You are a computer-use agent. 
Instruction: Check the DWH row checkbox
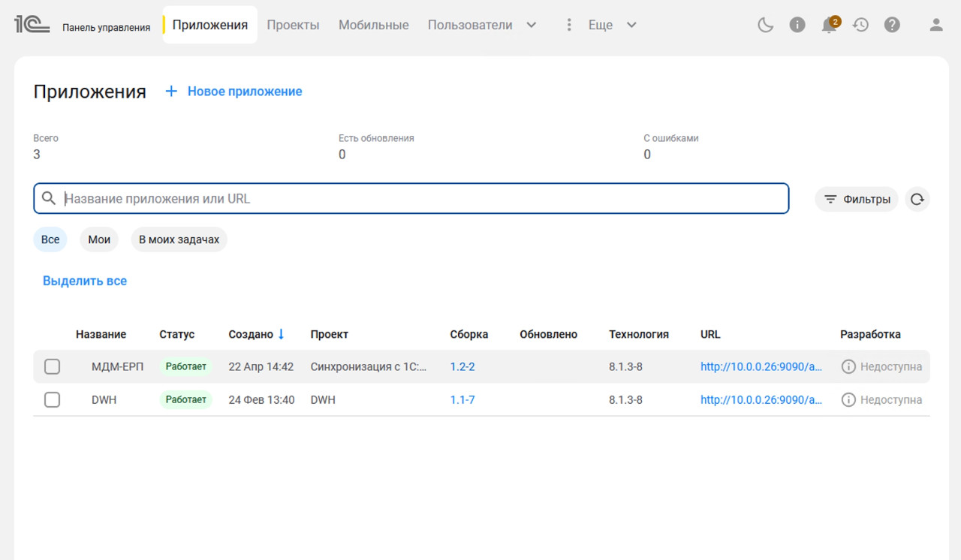[x=52, y=400]
